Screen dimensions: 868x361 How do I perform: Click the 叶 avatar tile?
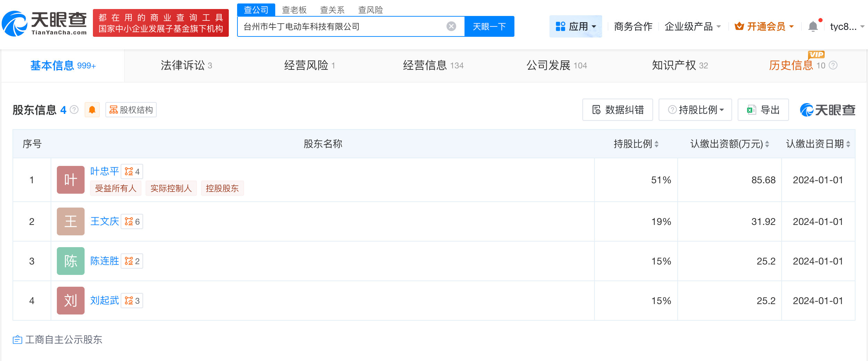[x=71, y=180]
